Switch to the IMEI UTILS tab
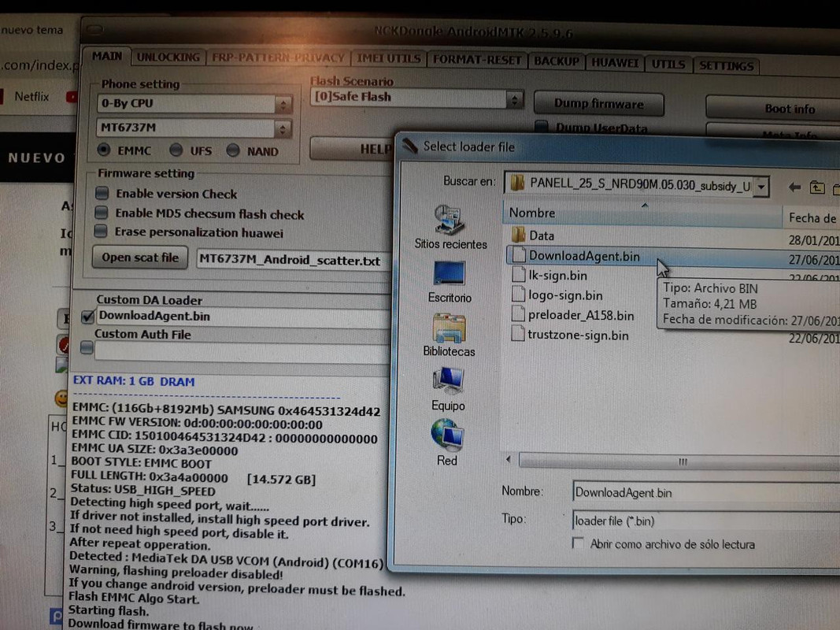The height and width of the screenshot is (630, 840). tap(388, 58)
